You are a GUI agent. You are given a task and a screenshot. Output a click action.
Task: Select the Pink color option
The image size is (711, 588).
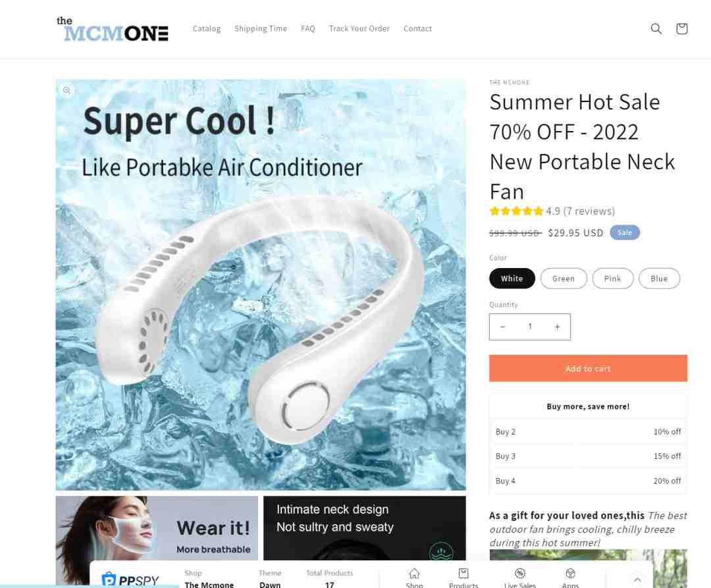click(613, 279)
